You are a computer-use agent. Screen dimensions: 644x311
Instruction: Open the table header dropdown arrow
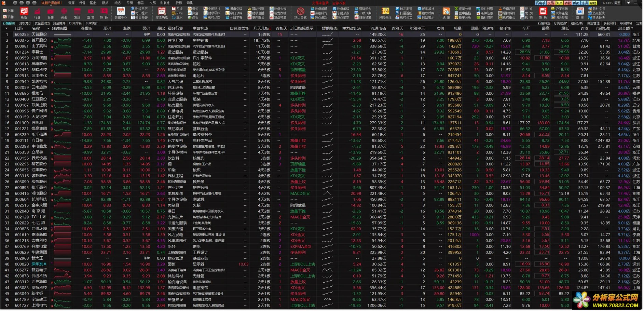click(6, 28)
